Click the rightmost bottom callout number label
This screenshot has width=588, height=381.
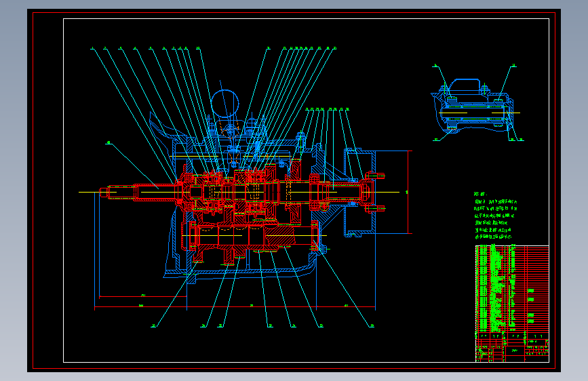coord(372,326)
